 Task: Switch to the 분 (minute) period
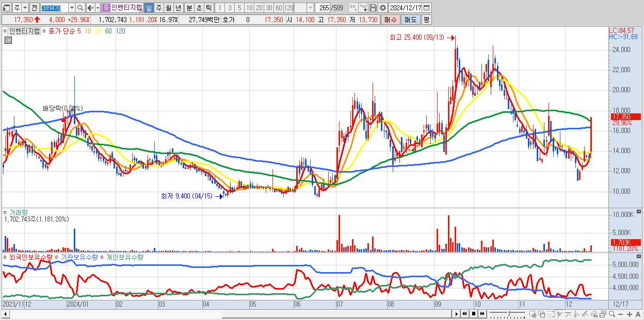click(x=189, y=8)
